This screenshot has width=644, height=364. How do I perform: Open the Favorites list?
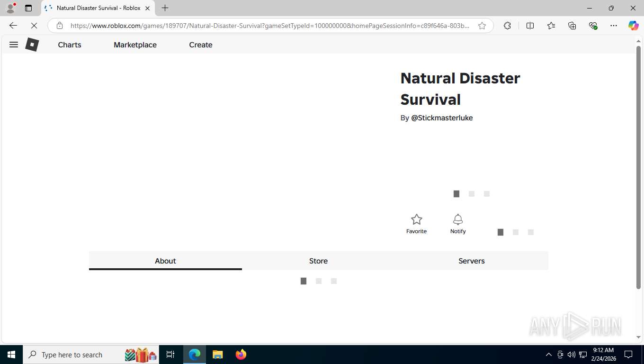[x=551, y=26]
